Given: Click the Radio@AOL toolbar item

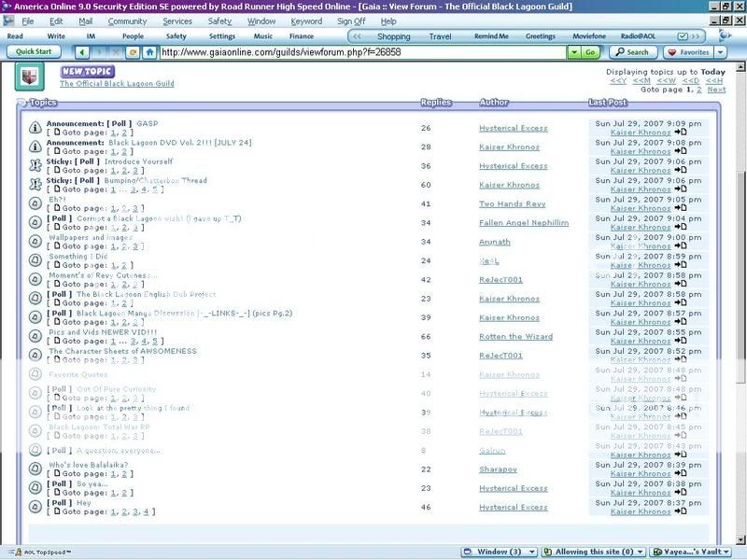Looking at the screenshot, I should click(x=638, y=36).
